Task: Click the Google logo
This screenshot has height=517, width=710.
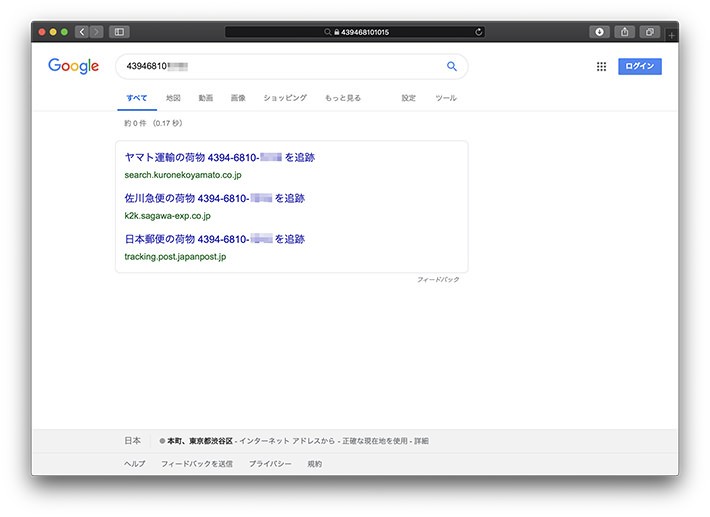Action: 73,66
